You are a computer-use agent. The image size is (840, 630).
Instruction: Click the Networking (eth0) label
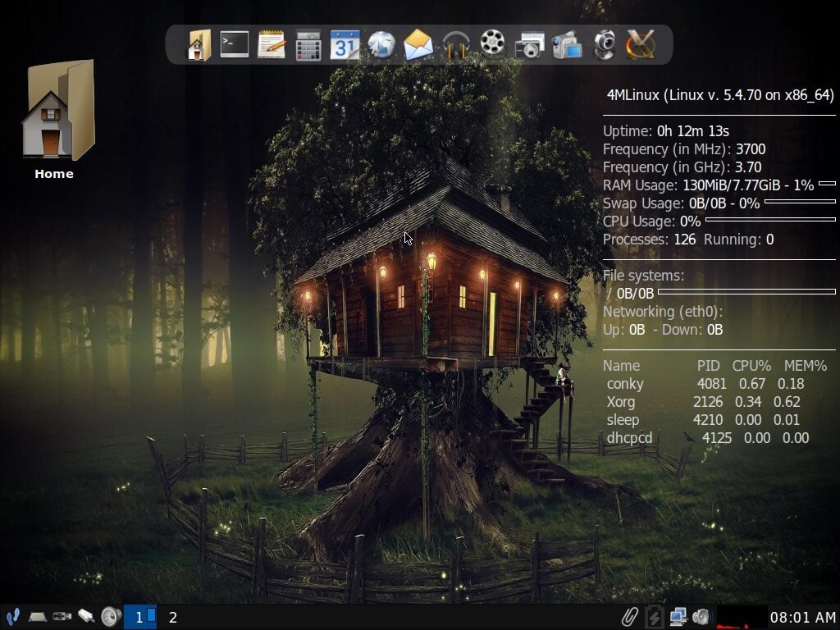pyautogui.click(x=663, y=312)
